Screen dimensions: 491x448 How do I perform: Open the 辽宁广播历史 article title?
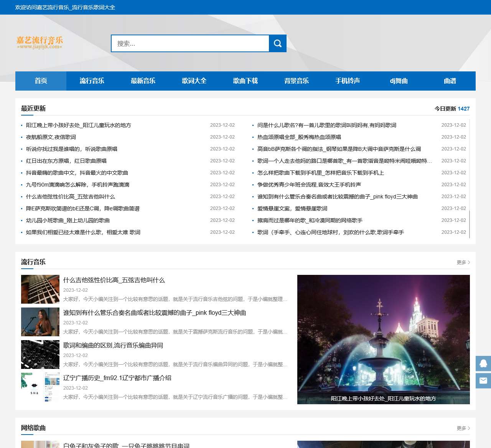pyautogui.click(x=117, y=378)
